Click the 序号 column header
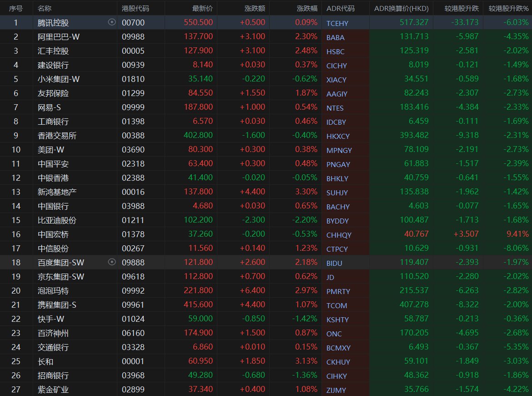The height and width of the screenshot is (396, 532). point(16,8)
